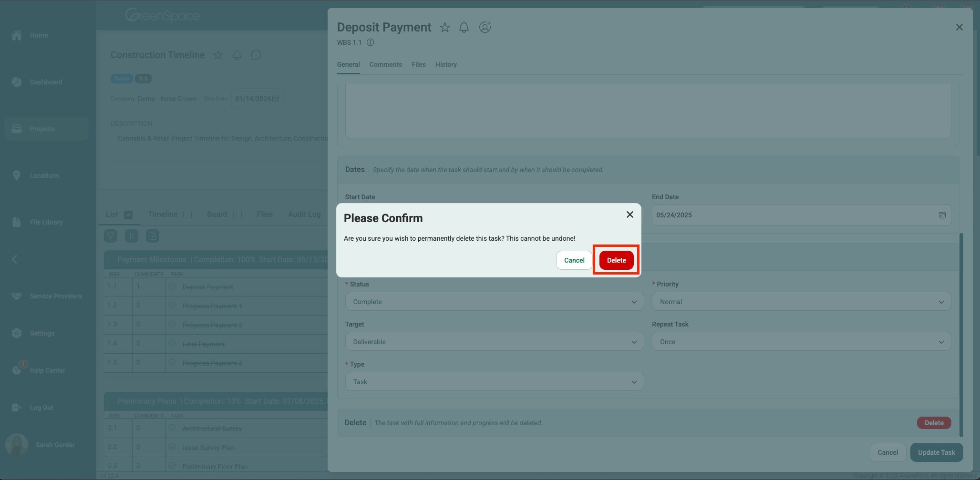The height and width of the screenshot is (480, 980).
Task: Close the Deposit Payment panel
Action: coord(959,27)
